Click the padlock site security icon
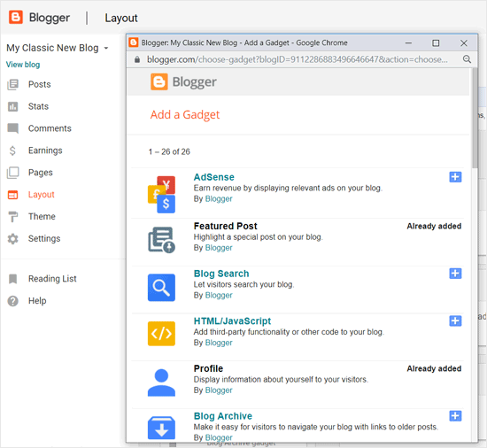Image resolution: width=487 pixels, height=448 pixels. (137, 59)
